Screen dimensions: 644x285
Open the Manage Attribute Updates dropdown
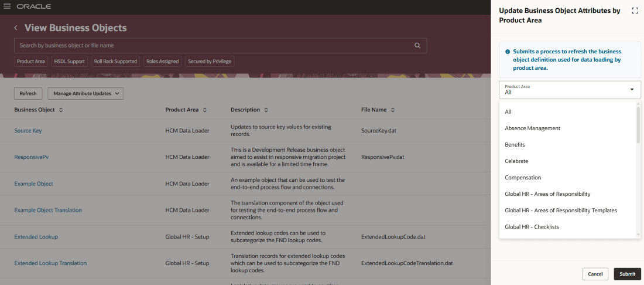(x=85, y=93)
